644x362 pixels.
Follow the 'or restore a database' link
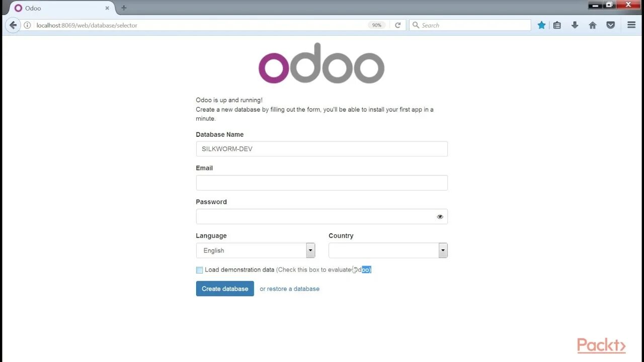point(289,289)
